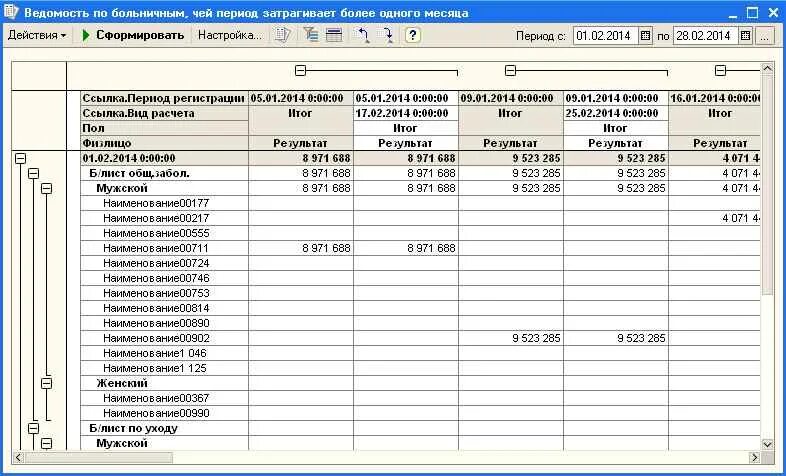Viewport: 786px width, 476px height.
Task: Click the tree grouping toolbar icon
Action: coord(311,35)
